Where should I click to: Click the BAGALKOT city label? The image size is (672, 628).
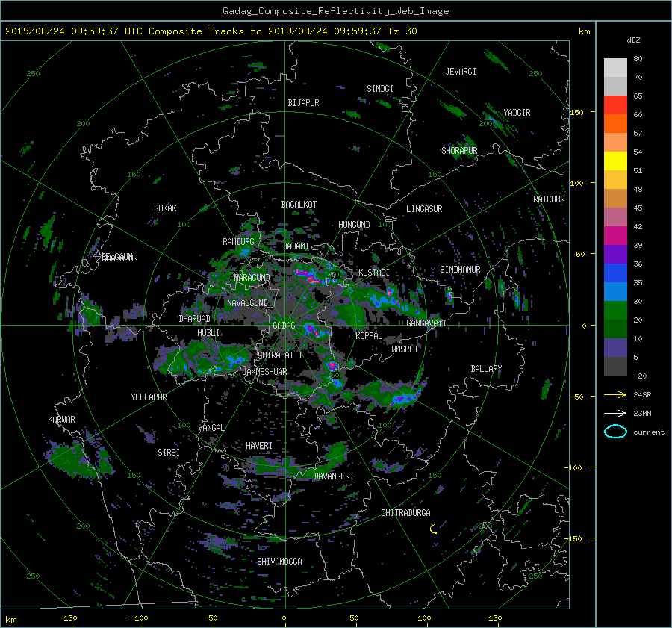click(299, 205)
